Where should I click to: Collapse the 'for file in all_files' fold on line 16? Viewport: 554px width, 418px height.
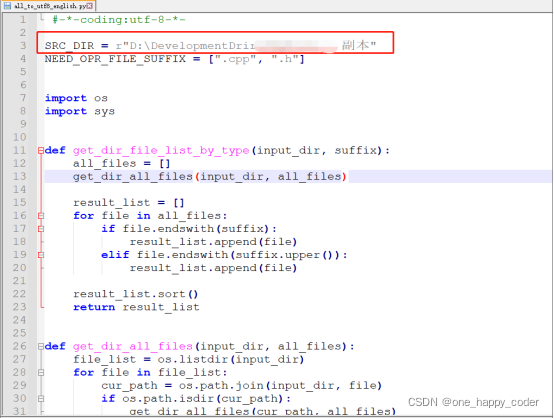click(41, 216)
